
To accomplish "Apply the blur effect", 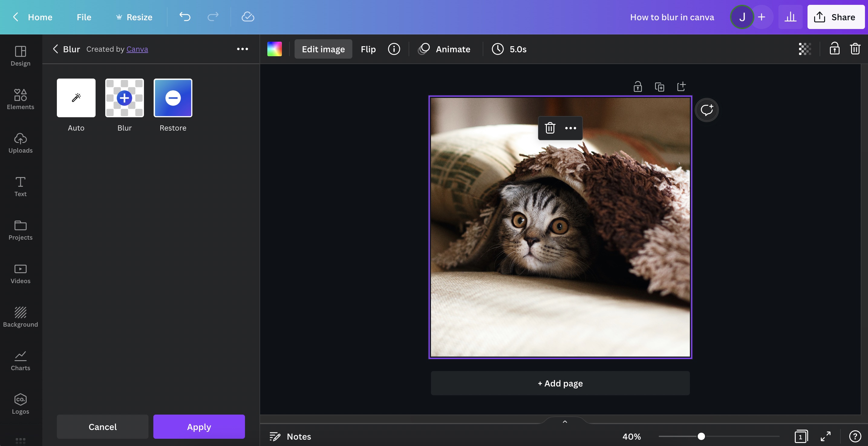I will point(199,426).
